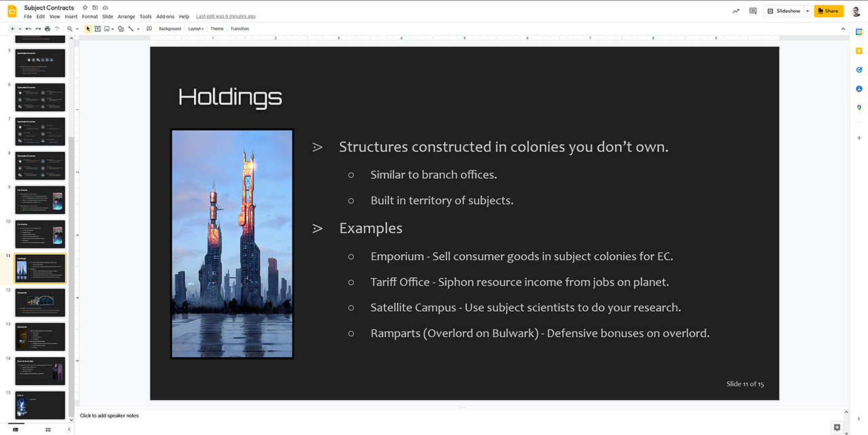This screenshot has height=435, width=868.
Task: Open 'Last edit was 6 minutes ago' link
Action: [226, 16]
